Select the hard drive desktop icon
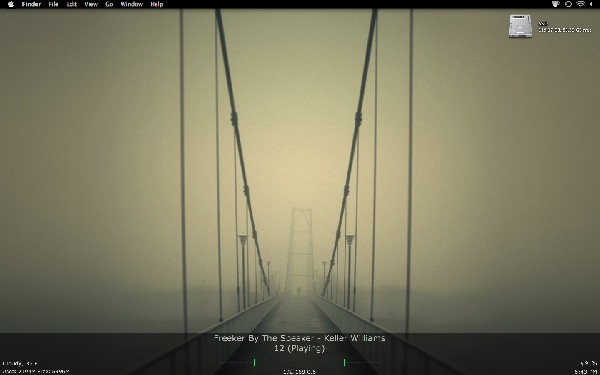 [520, 26]
